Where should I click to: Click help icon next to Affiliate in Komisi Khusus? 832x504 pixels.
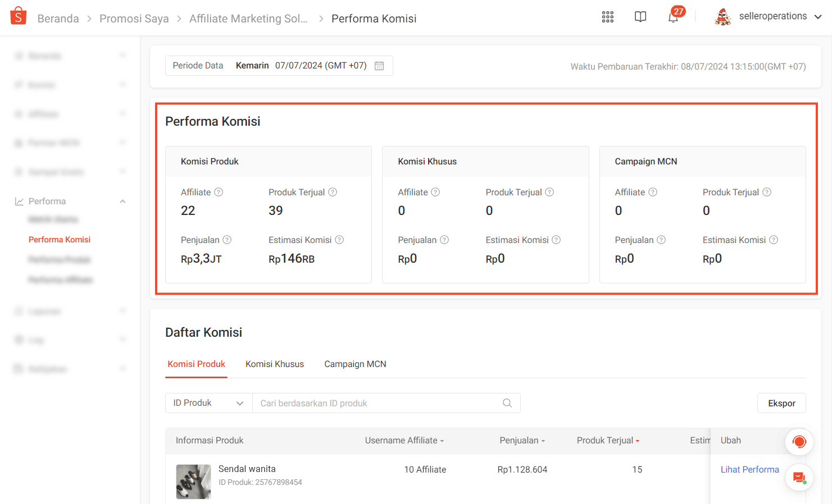point(435,192)
